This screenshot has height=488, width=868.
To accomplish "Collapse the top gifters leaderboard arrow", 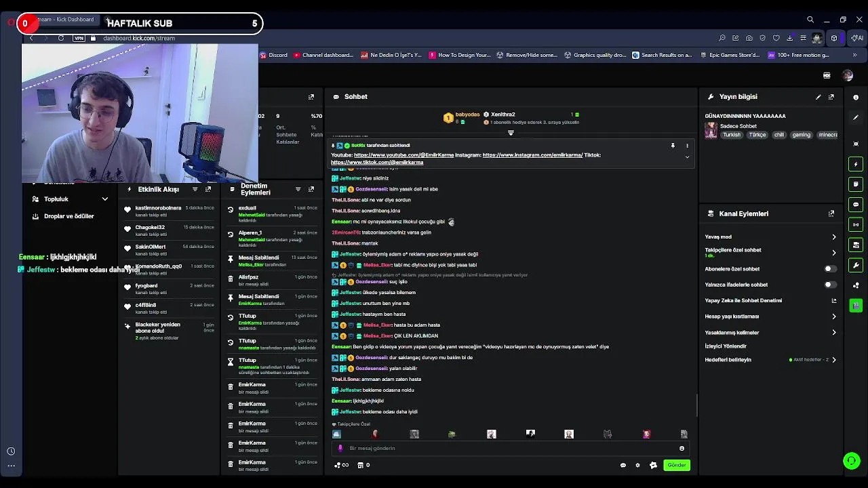I will [511, 133].
